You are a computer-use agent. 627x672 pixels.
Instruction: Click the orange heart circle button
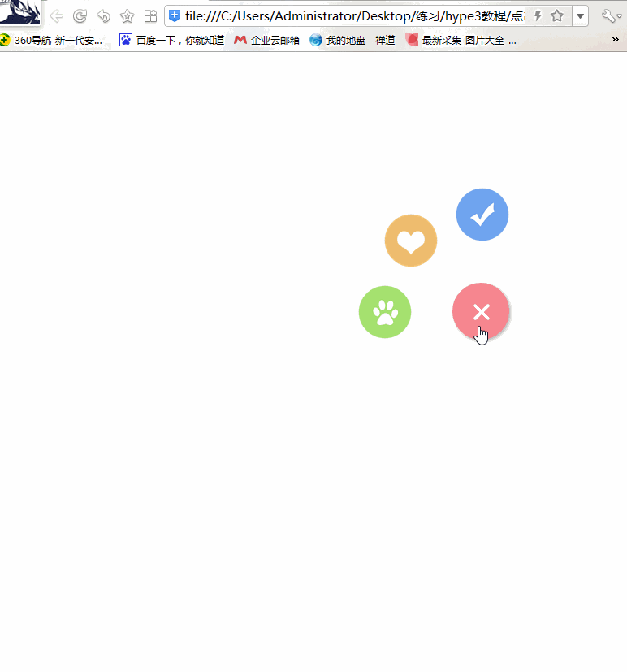coord(411,241)
